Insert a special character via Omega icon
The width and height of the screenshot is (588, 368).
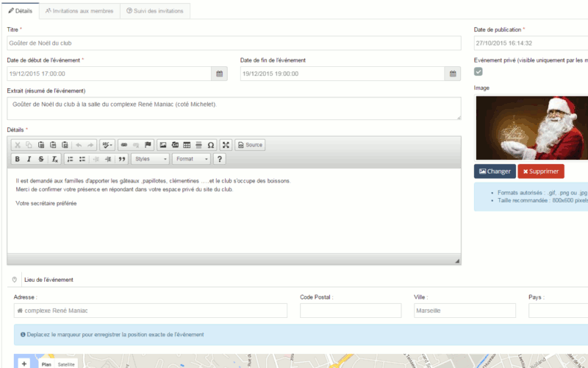tap(211, 145)
